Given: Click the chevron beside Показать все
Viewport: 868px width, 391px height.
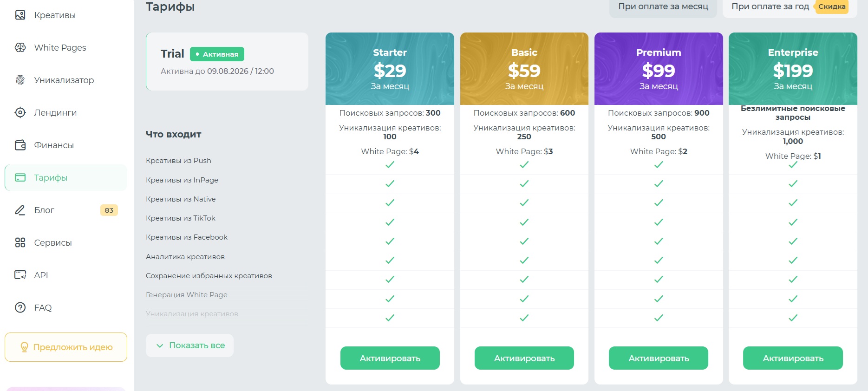Looking at the screenshot, I should pyautogui.click(x=160, y=345).
